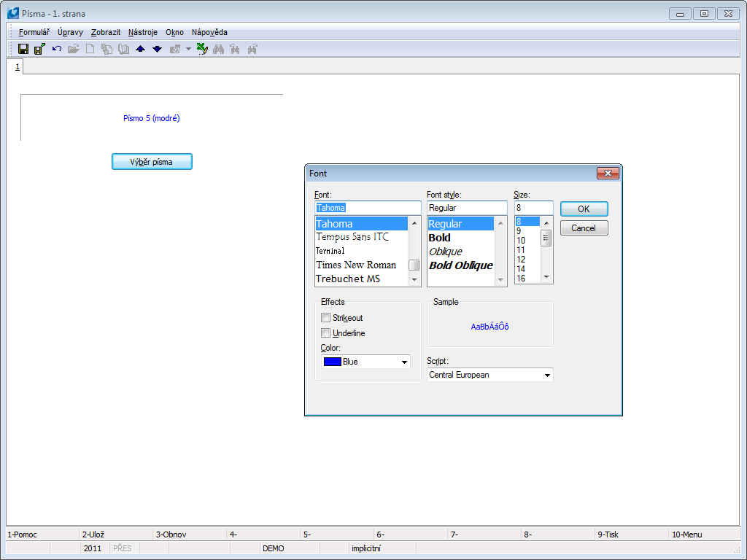Choose Times New Roman in font list
This screenshot has width=747, height=560.
[356, 265]
